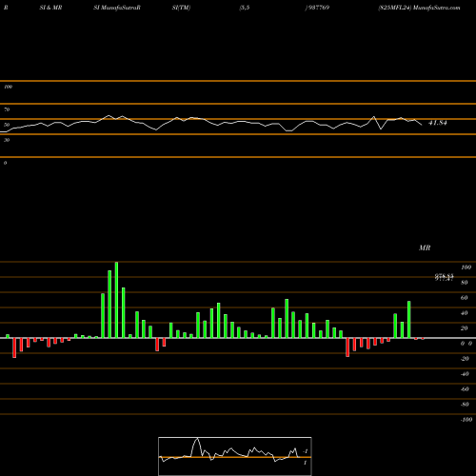
Task: Click the header text "SI(TM)"
Action: pos(181,8)
